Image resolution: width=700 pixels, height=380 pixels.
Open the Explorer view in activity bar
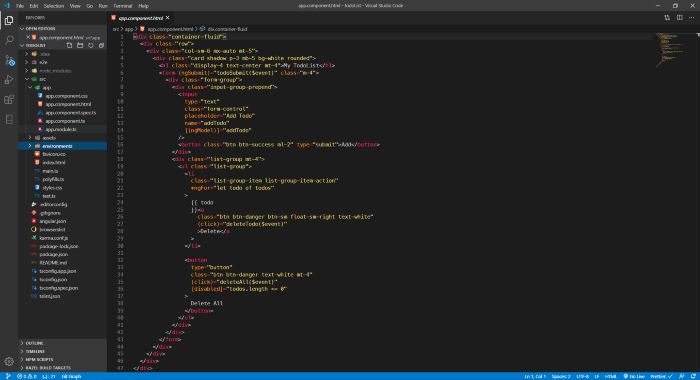click(9, 21)
